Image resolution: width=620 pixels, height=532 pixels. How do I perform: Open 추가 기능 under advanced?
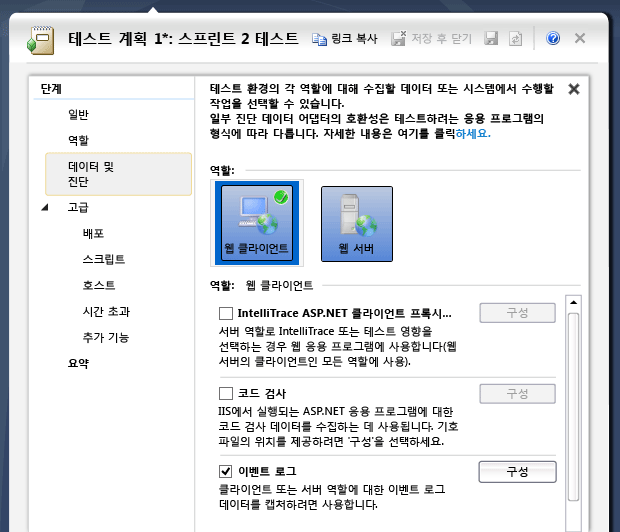(106, 337)
